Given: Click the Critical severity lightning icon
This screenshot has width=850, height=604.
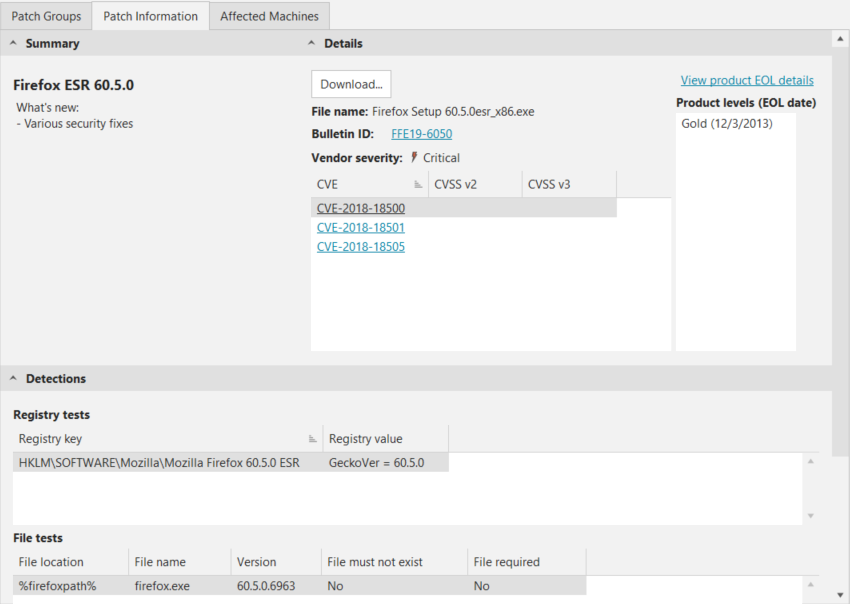Looking at the screenshot, I should tap(414, 157).
